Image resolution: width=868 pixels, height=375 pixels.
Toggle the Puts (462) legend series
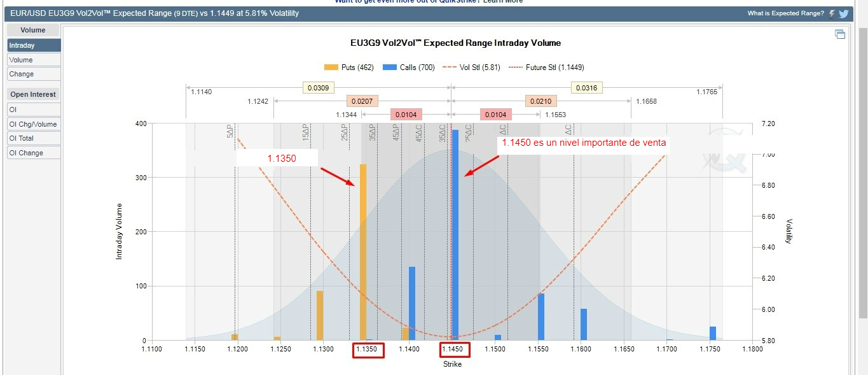point(348,67)
